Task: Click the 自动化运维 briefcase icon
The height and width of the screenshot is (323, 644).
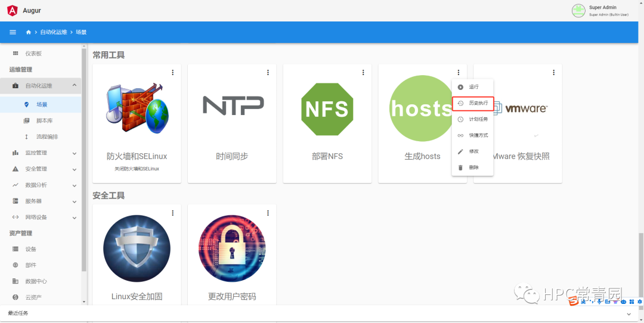Action: (x=16, y=86)
